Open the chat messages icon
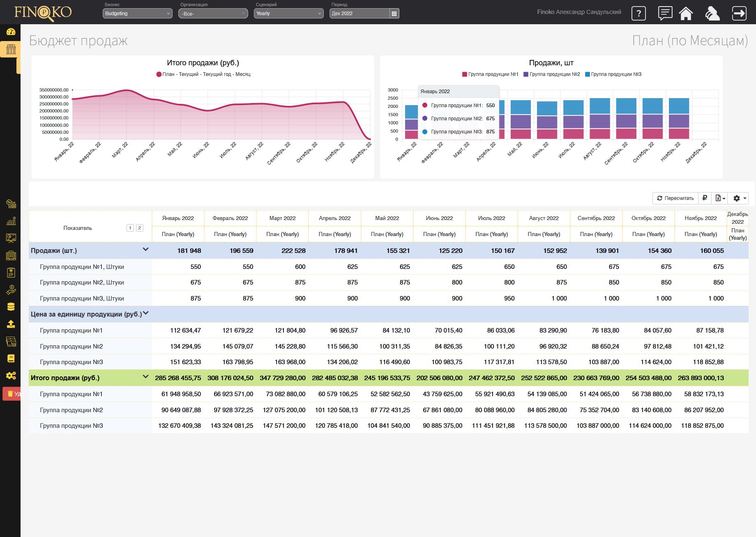Screen dimensions: 756x537 [x=665, y=13]
